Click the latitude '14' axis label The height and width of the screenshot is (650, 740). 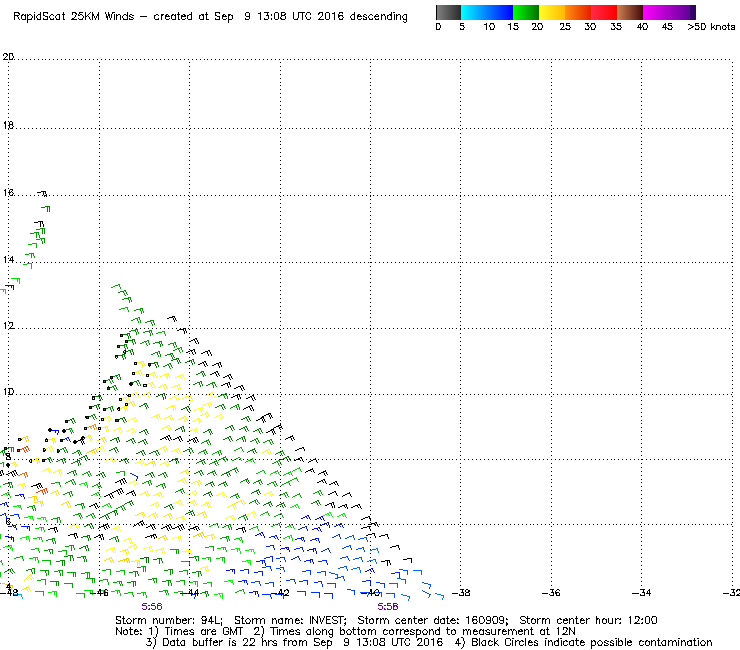pos(8,260)
